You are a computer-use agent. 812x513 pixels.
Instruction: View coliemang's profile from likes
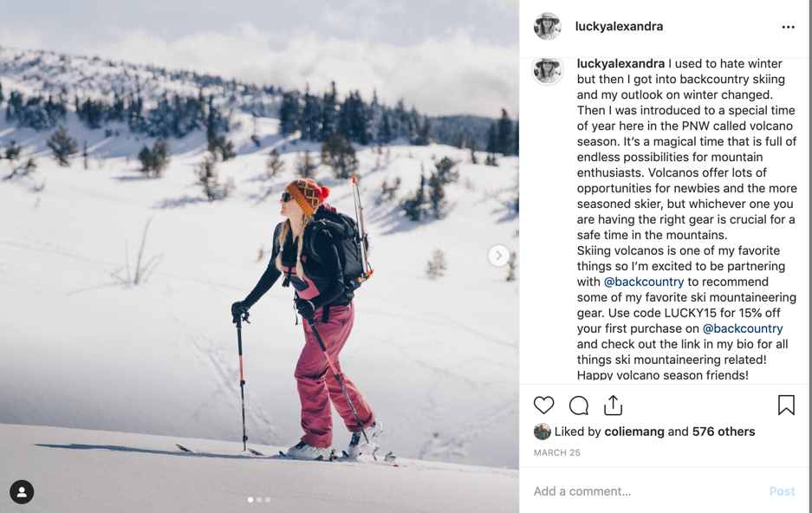tap(634, 432)
